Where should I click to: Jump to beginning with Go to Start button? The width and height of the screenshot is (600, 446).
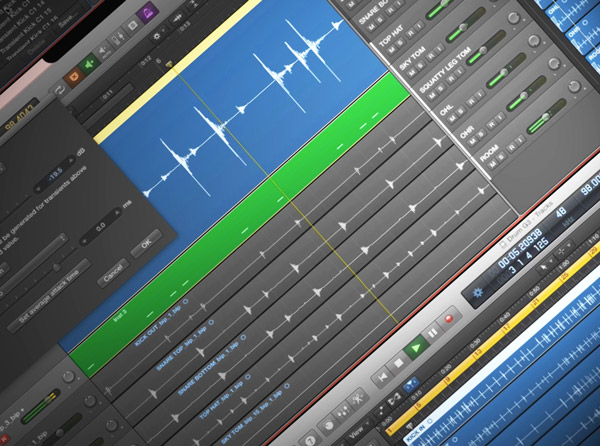382,378
